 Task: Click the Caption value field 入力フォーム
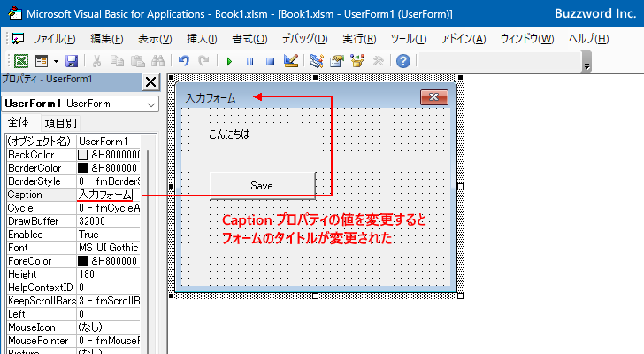point(109,195)
